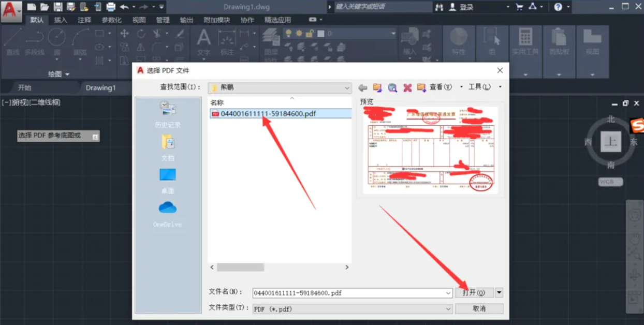The width and height of the screenshot is (644, 325).
Task: Expand the 文件类型 PDF dropdown
Action: tap(448, 309)
